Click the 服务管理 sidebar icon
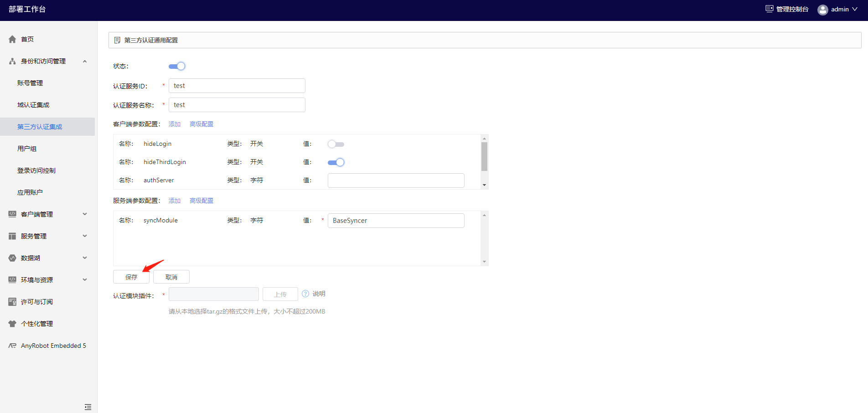 [12, 236]
